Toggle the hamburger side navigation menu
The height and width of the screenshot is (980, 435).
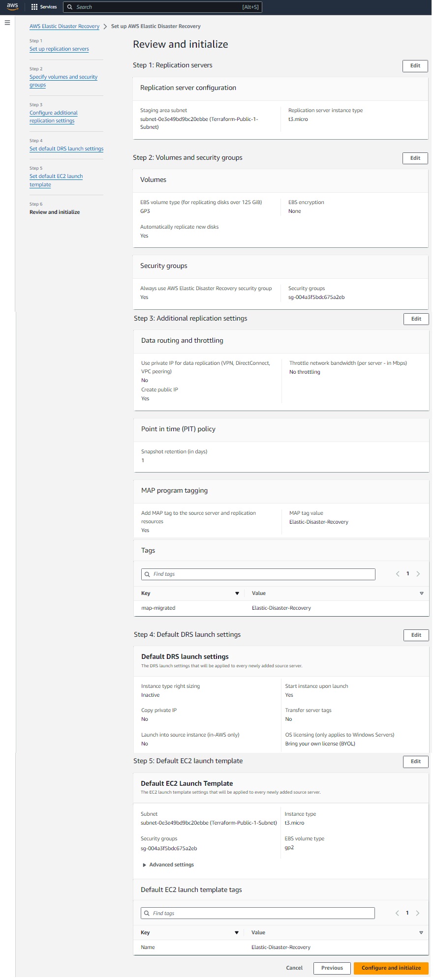7,23
